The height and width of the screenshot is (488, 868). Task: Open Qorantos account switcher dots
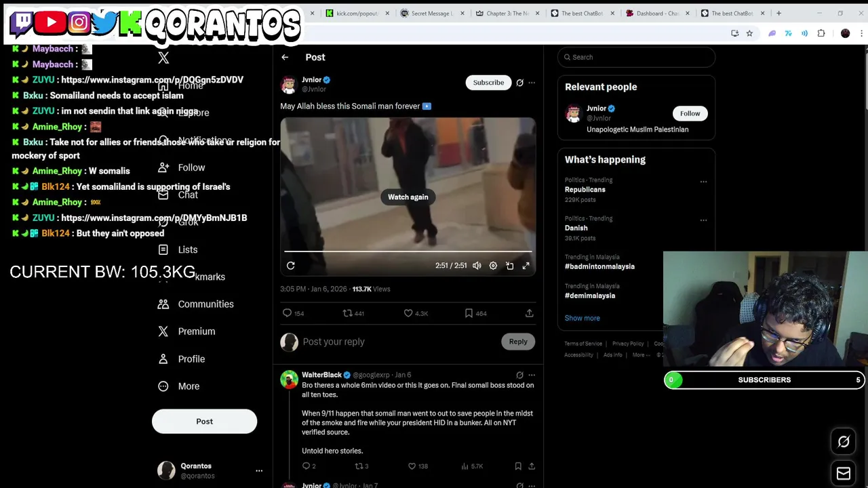[259, 470]
